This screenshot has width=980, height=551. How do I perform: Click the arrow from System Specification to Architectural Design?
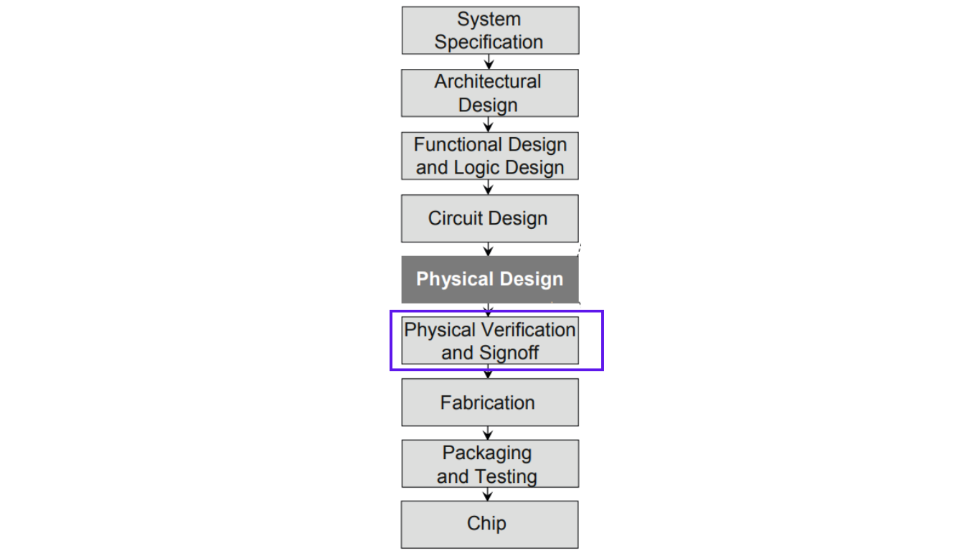[489, 62]
